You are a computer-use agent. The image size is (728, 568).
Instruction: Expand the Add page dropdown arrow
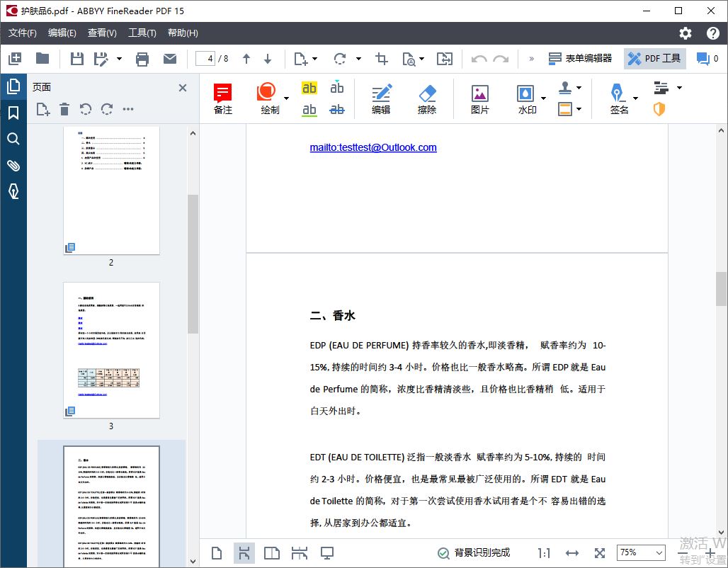pos(315,59)
